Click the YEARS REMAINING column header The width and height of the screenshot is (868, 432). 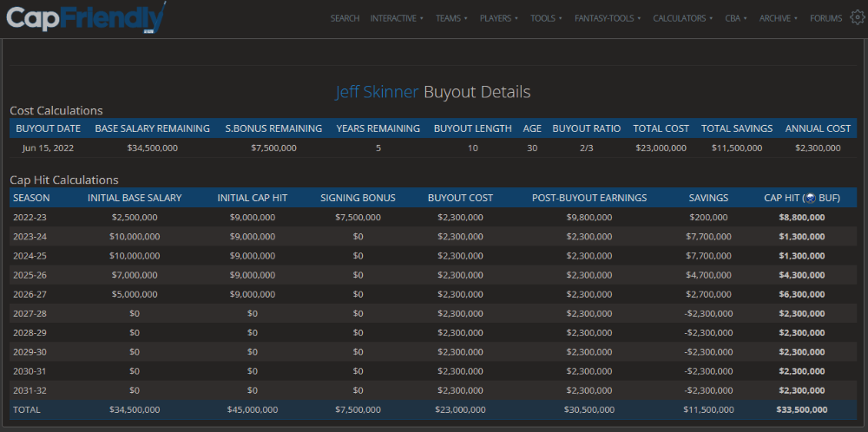(378, 128)
